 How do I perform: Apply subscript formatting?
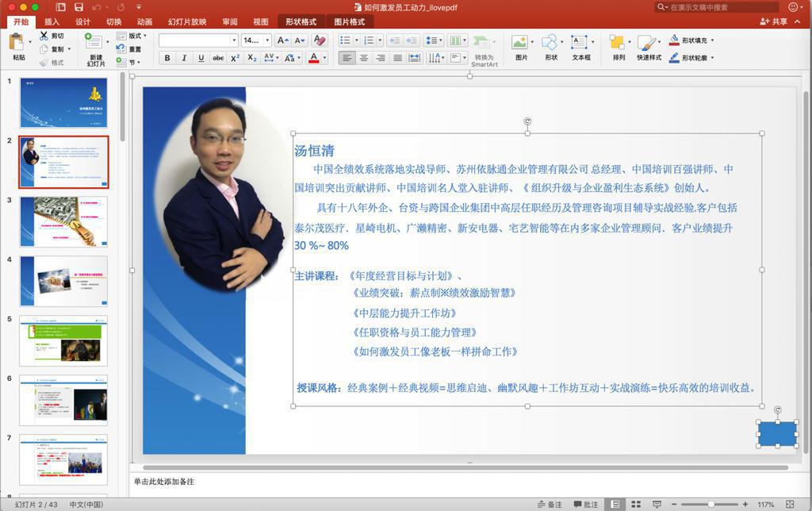pyautogui.click(x=252, y=58)
